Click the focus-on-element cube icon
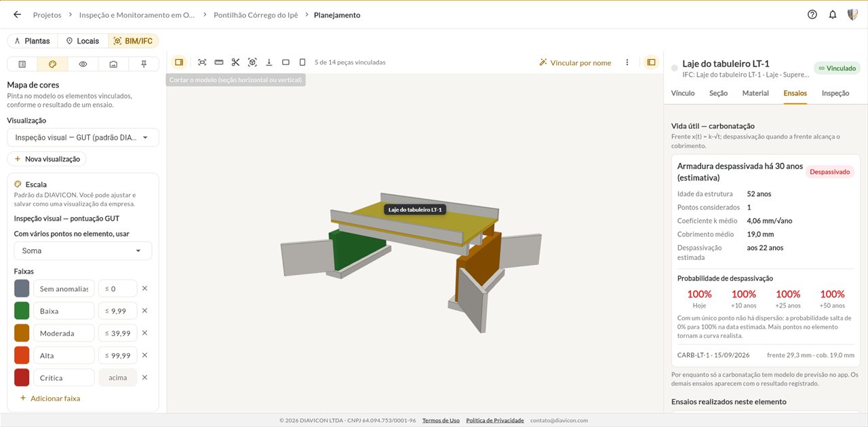868x427 pixels. click(x=252, y=62)
